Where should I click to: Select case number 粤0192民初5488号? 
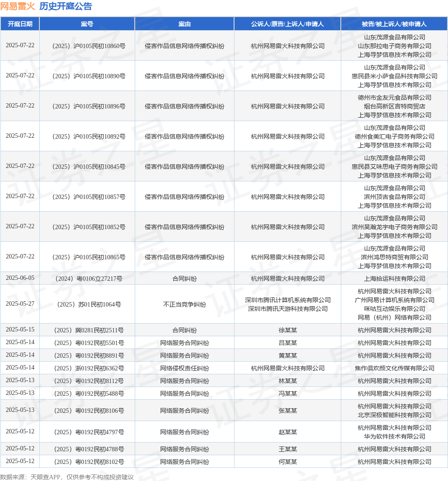point(89,394)
